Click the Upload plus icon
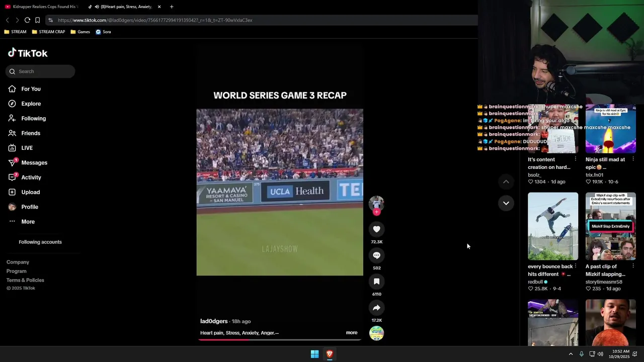This screenshot has height=362, width=644. pos(12,192)
